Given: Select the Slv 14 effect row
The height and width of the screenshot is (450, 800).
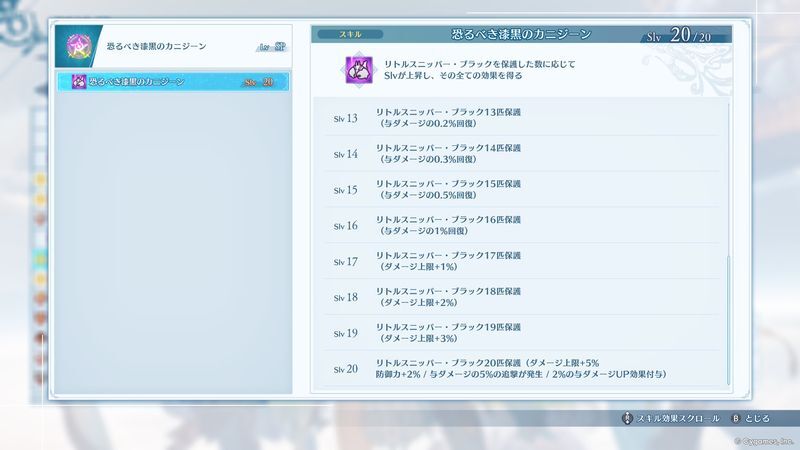Looking at the screenshot, I should point(521,154).
